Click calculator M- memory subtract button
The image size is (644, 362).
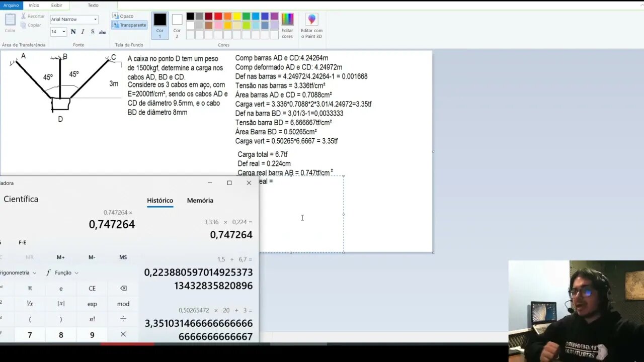point(92,257)
